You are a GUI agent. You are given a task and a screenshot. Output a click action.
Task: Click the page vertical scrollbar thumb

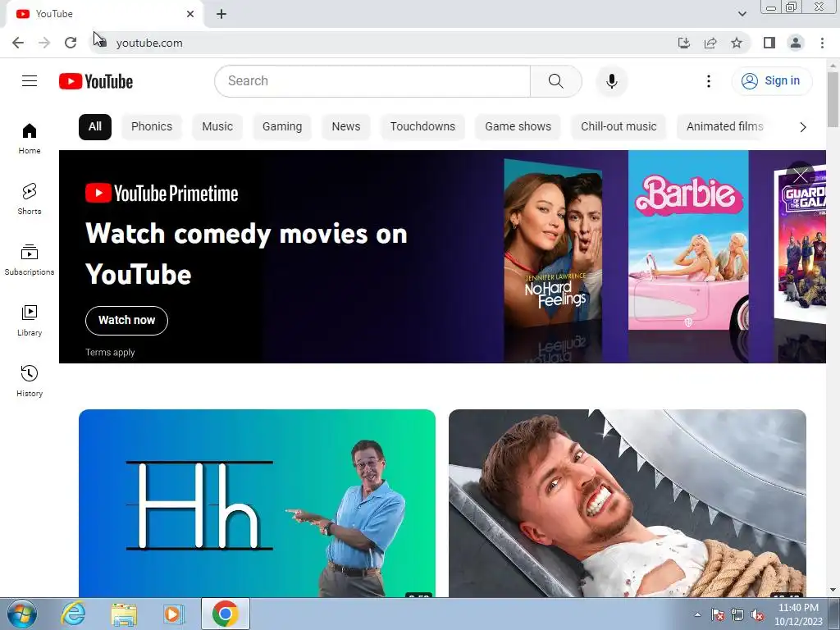pos(833,99)
